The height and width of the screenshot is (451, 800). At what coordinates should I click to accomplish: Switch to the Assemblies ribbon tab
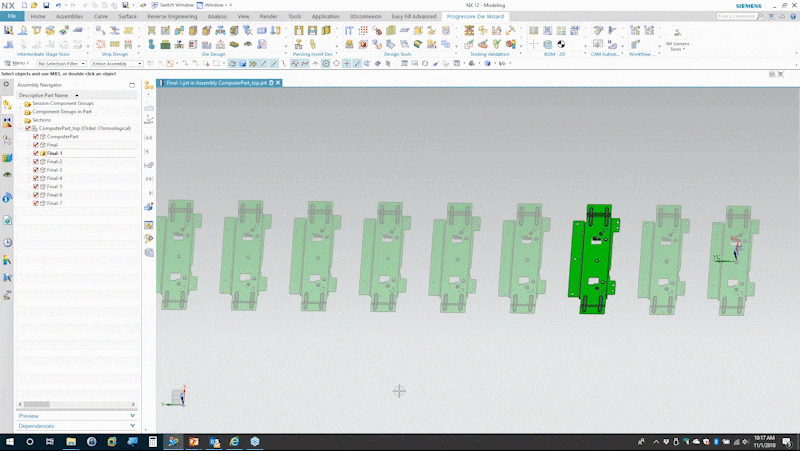pyautogui.click(x=69, y=16)
